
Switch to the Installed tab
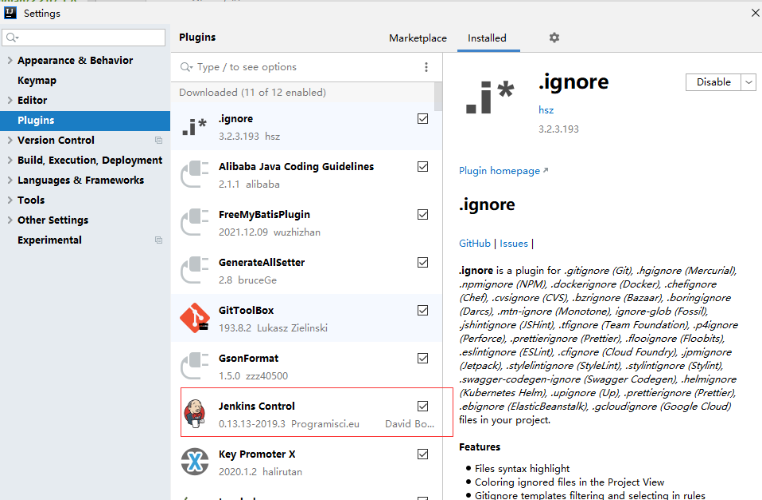tap(487, 38)
